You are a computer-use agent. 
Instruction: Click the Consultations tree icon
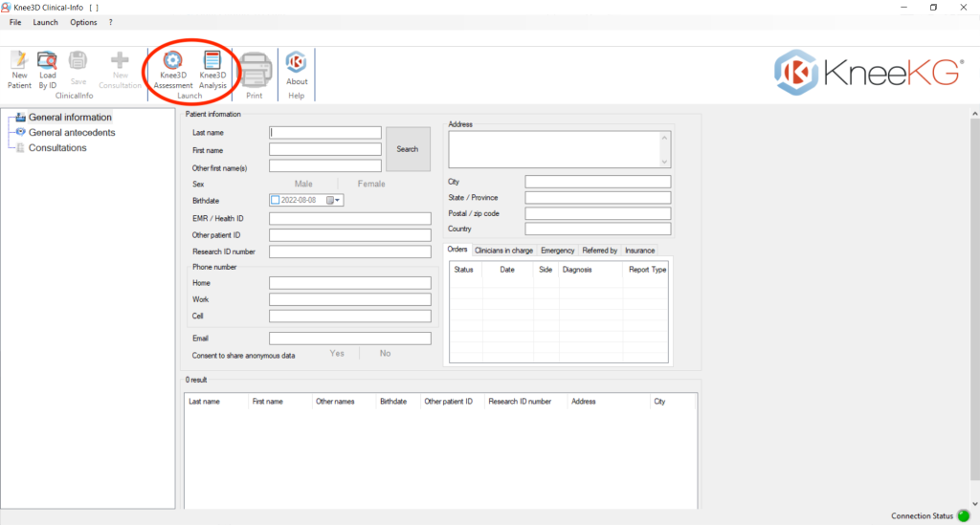[21, 148]
